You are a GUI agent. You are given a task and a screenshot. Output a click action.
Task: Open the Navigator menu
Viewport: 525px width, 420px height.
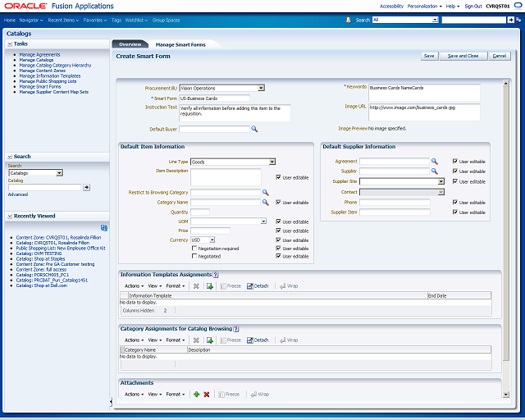pyautogui.click(x=31, y=21)
